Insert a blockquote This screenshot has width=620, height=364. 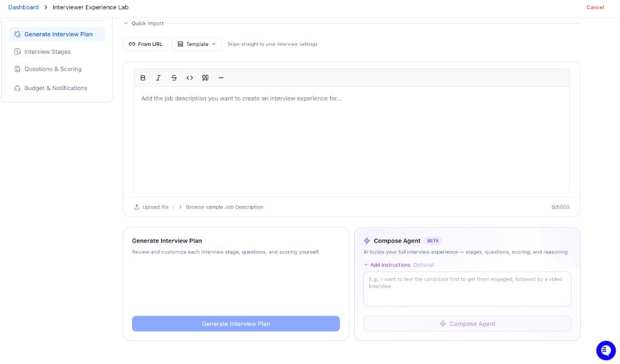click(205, 78)
